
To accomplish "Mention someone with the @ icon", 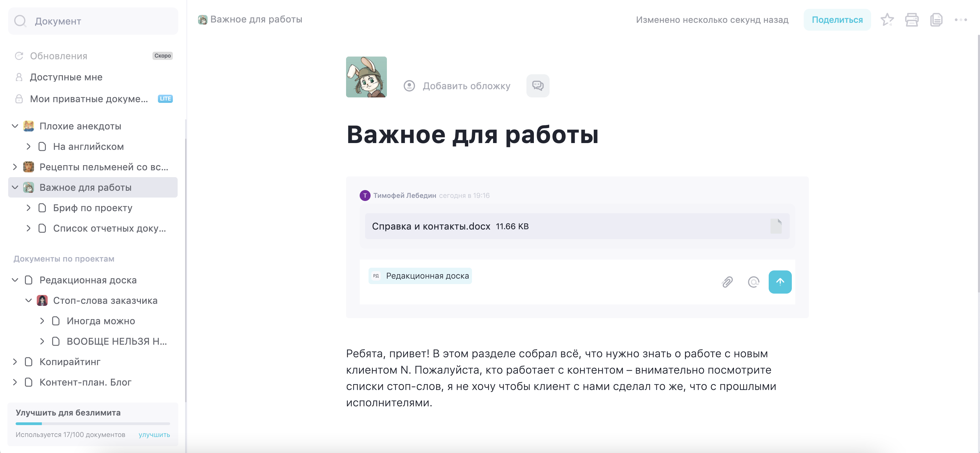I will coord(753,282).
